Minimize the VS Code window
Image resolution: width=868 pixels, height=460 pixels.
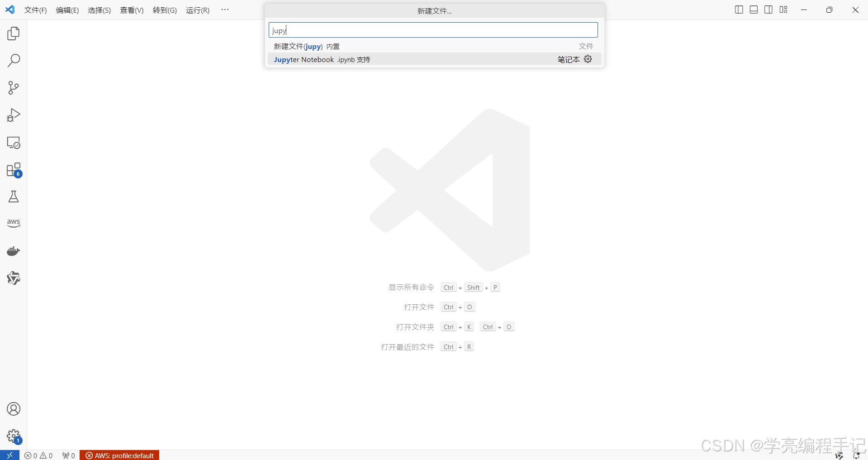click(804, 10)
